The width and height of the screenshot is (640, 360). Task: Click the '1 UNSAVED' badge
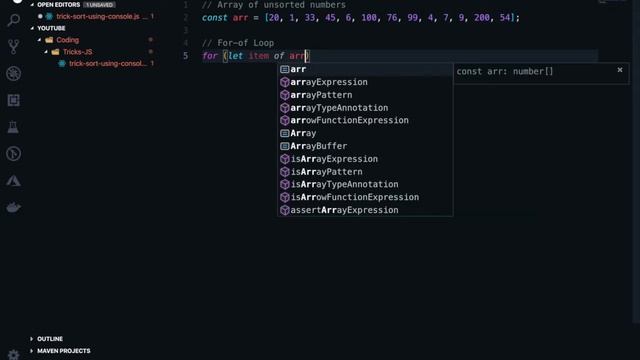pyautogui.click(x=99, y=5)
